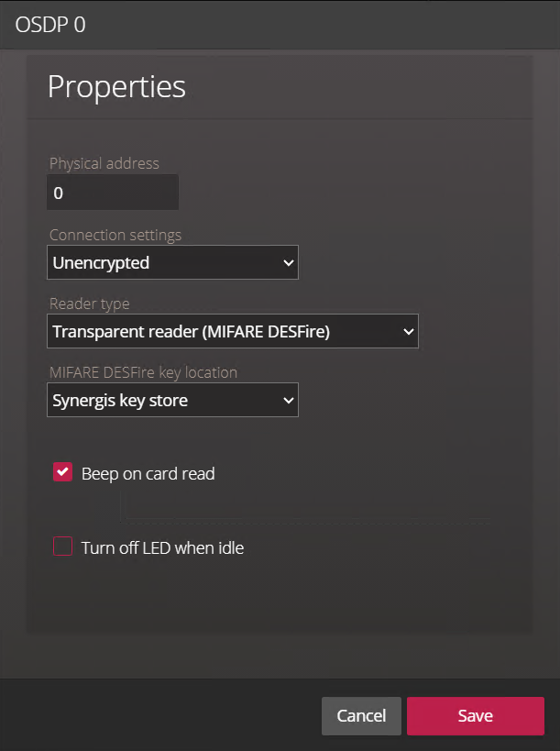Open the MIFARE DESFire key location dropdown
Image resolution: width=560 pixels, height=751 pixels.
coord(172,401)
